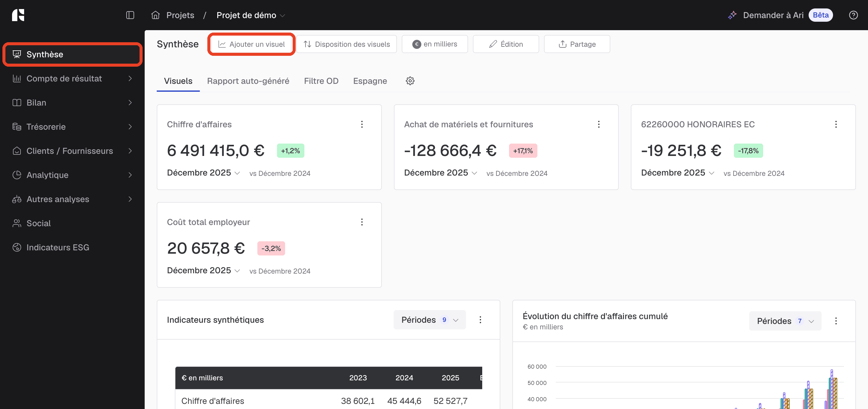Expand Autres analyses submenu chevron
Screen dimensions: 868x409
130,199
